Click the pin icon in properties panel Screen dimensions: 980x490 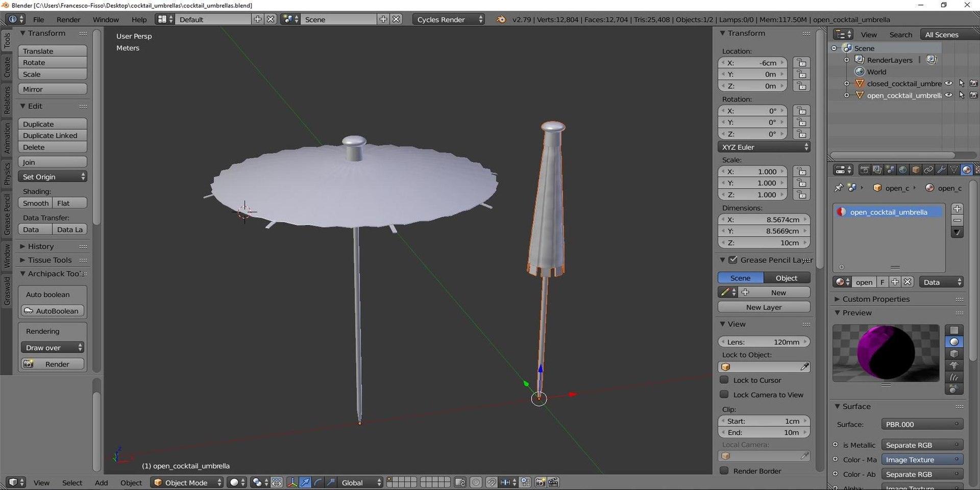tap(838, 188)
